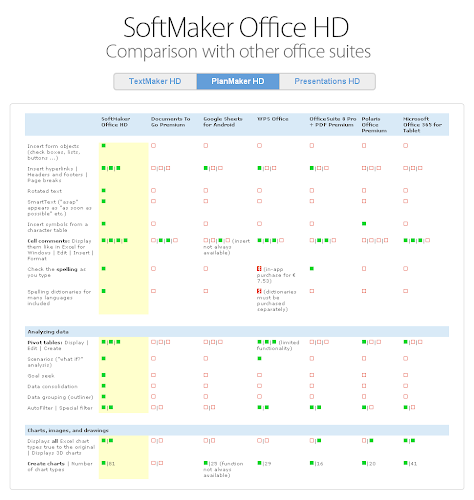
Task: Click the (in-app purchase for € 7.50) note
Action: pos(276,275)
